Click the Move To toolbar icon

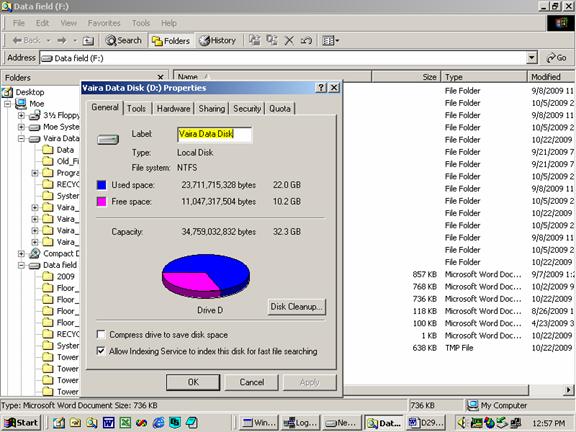pos(255,40)
